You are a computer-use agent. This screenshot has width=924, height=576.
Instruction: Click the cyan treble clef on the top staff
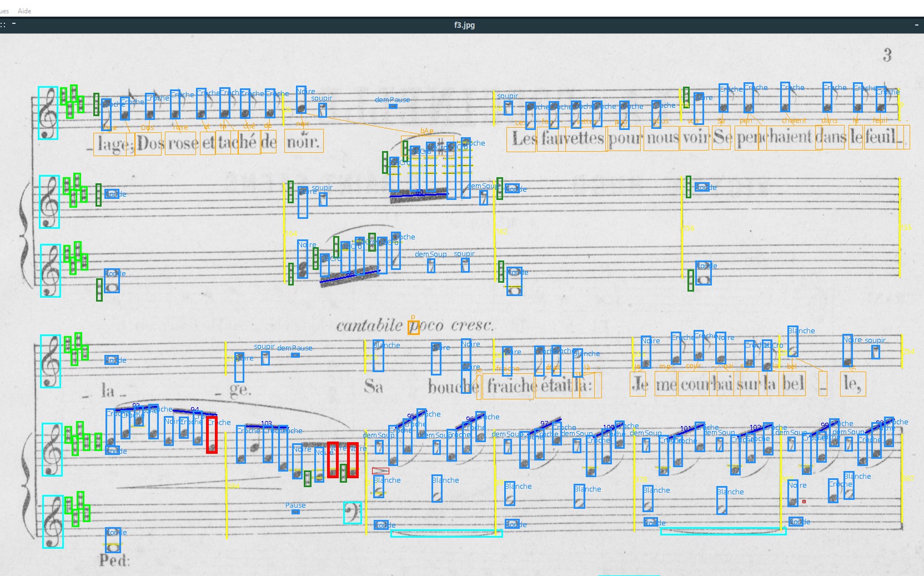pyautogui.click(x=48, y=113)
